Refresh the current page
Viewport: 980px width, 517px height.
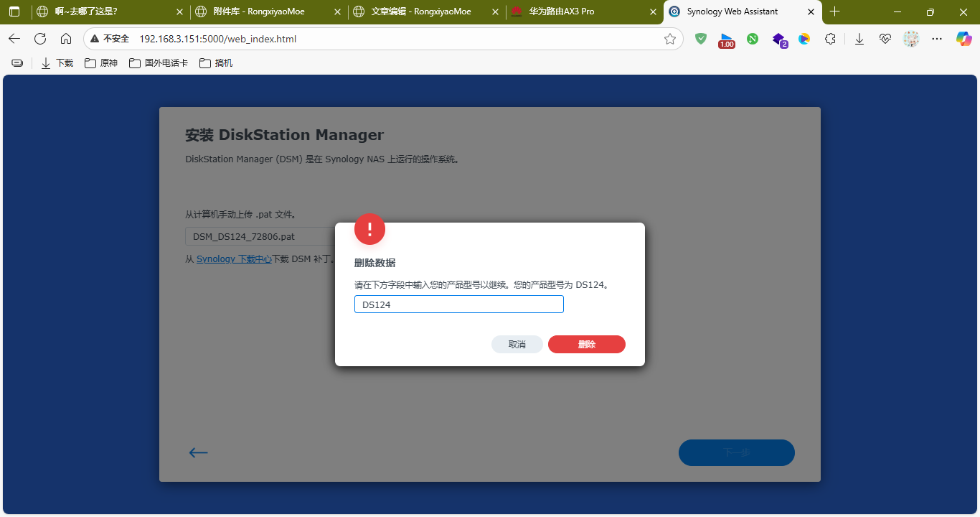tap(40, 39)
